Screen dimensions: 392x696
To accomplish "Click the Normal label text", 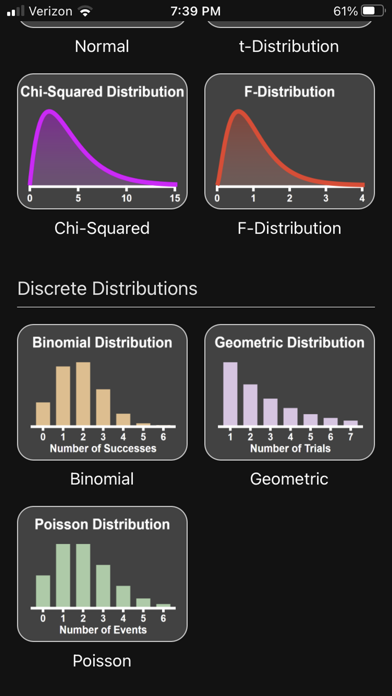I will [x=102, y=46].
